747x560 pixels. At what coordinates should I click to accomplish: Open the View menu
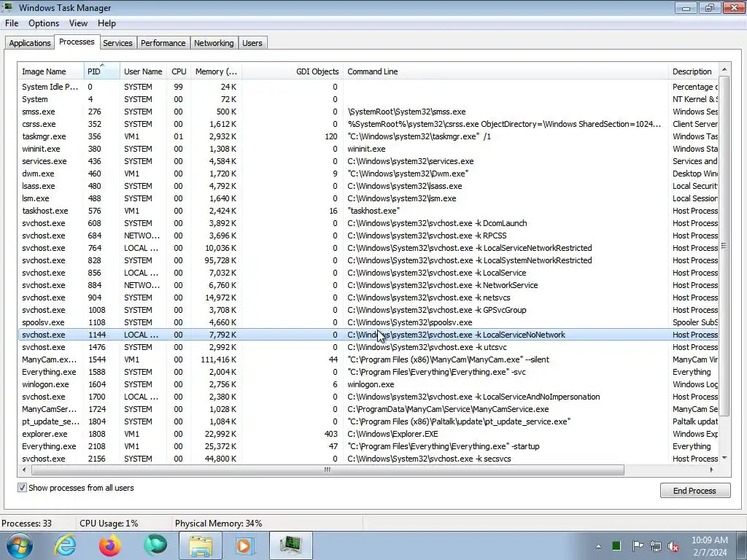pyautogui.click(x=78, y=23)
